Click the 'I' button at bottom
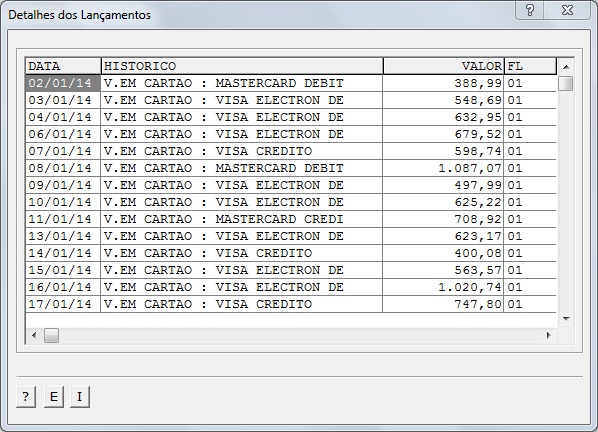 point(80,397)
